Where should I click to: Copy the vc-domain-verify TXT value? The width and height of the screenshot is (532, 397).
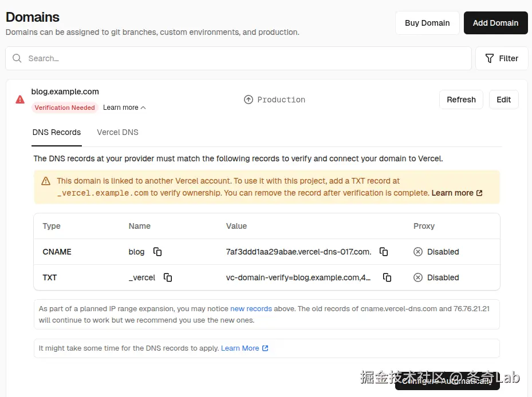(x=387, y=277)
